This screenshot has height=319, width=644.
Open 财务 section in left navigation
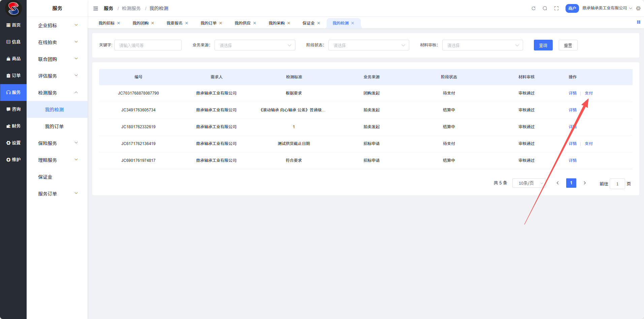(13, 126)
